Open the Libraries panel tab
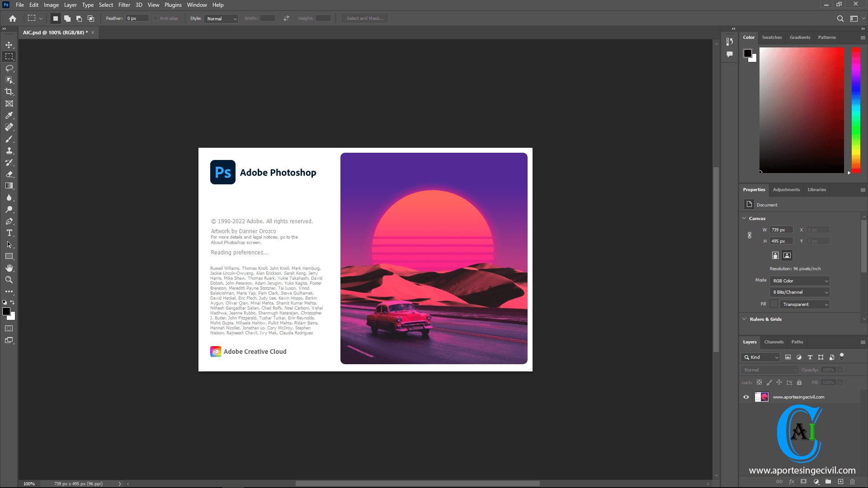 817,189
